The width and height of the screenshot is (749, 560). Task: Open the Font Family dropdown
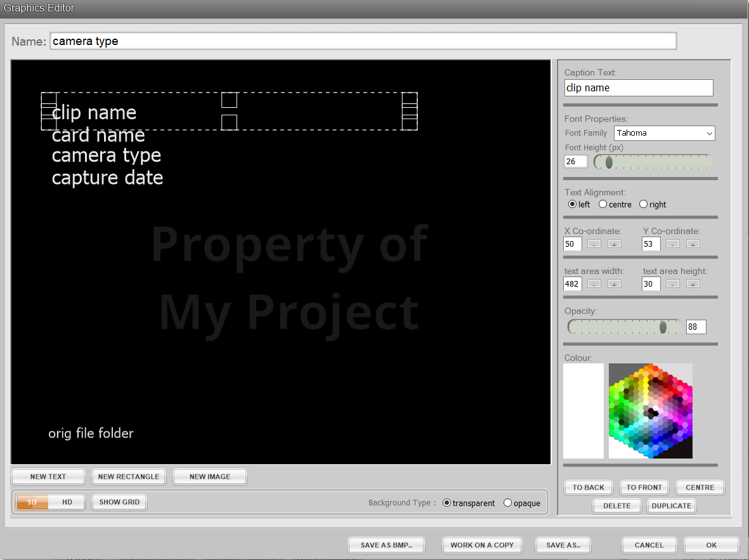tap(664, 133)
